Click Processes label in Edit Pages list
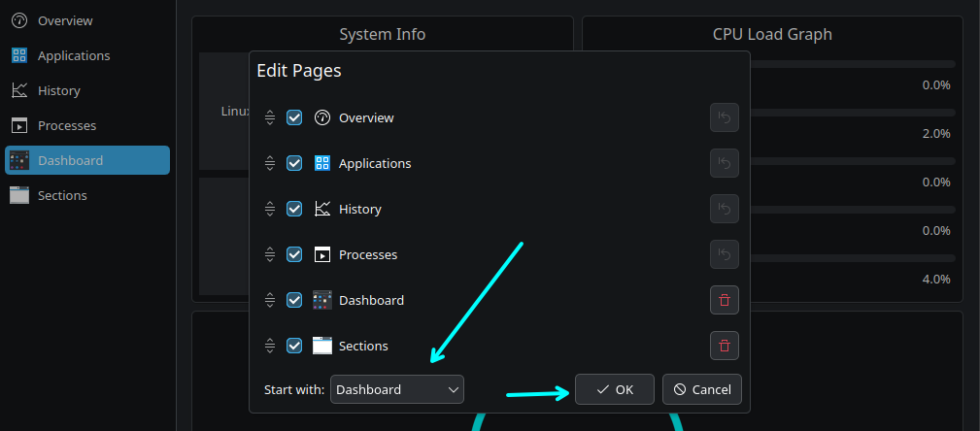 click(x=368, y=255)
